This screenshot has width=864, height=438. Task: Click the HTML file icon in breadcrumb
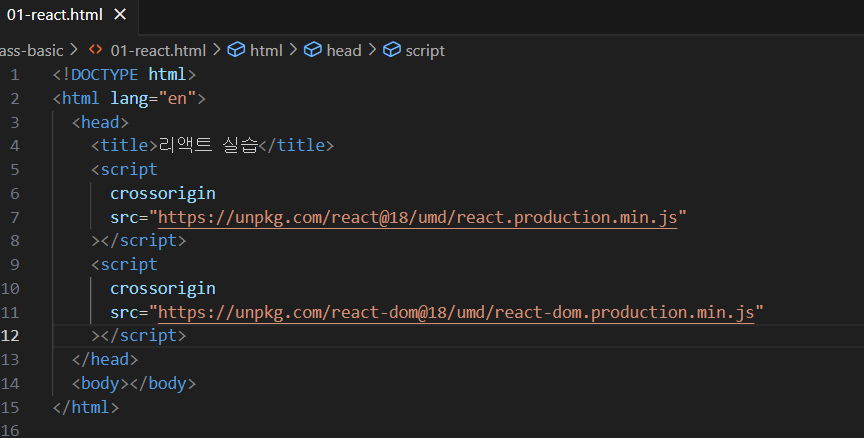(x=95, y=50)
